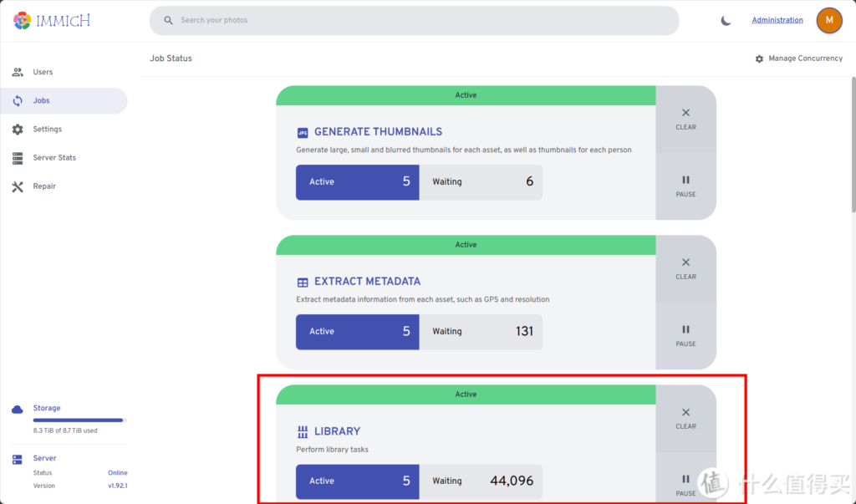This screenshot has width=856, height=504.
Task: Click the Immich logo icon
Action: coord(23,20)
